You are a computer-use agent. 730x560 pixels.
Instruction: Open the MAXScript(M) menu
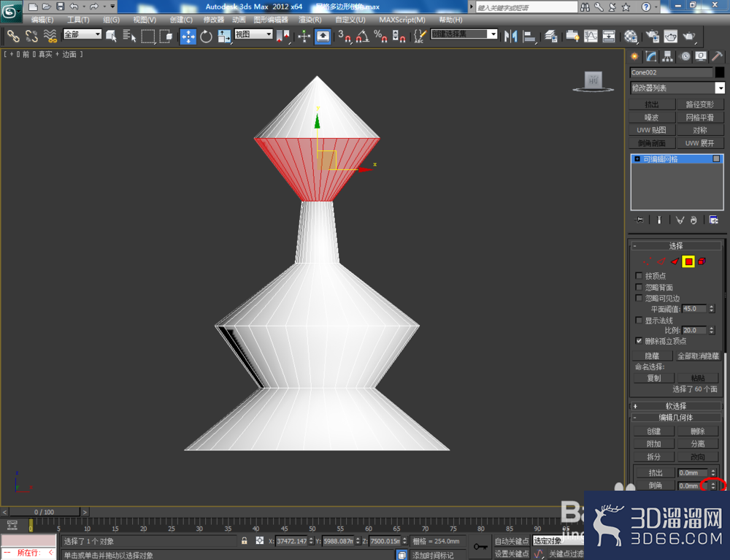click(402, 20)
